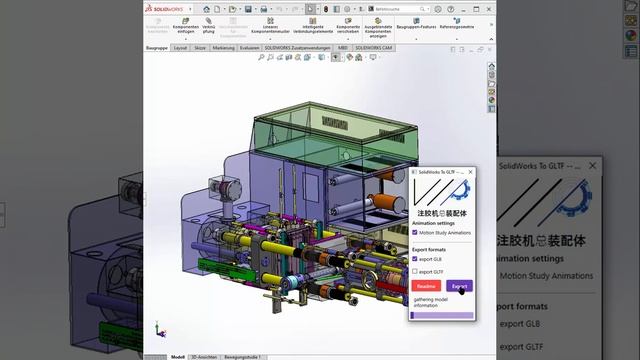The height and width of the screenshot is (360, 640).
Task: Expand arrow under Baugruppen-Features
Action: (x=416, y=39)
